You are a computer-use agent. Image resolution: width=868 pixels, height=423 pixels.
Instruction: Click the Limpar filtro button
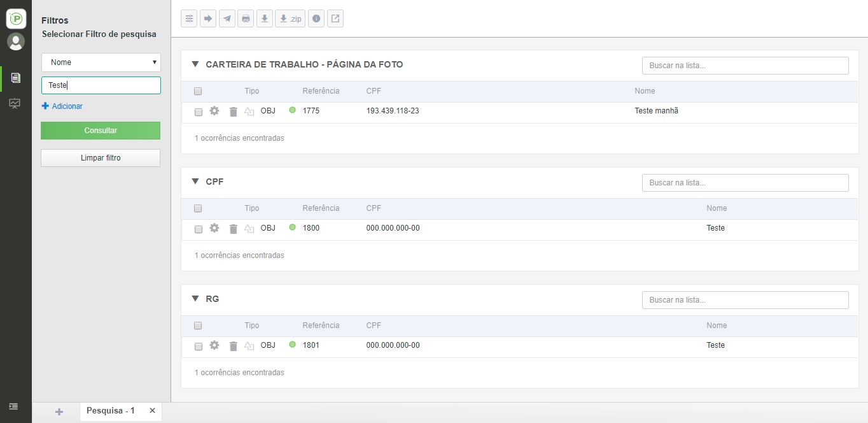(x=101, y=158)
